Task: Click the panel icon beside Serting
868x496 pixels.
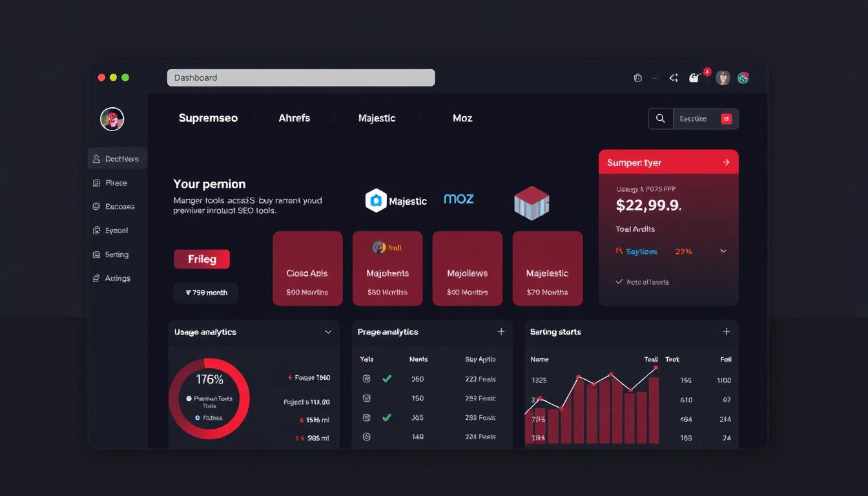Action: tap(96, 254)
